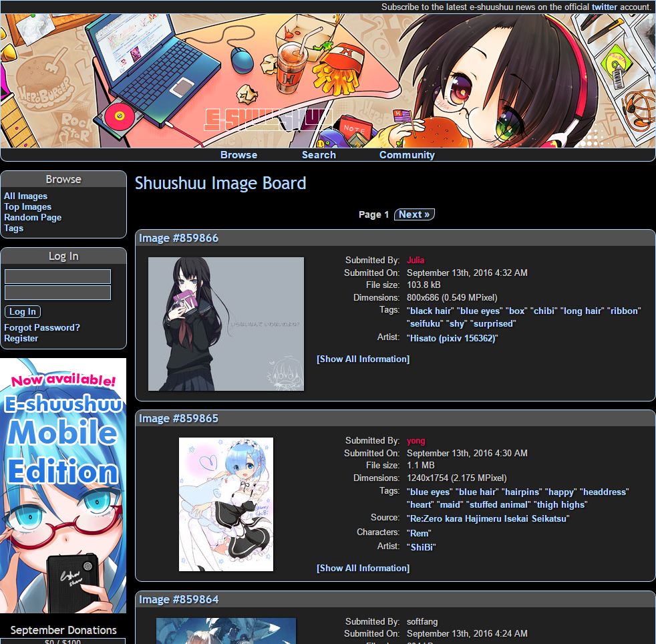Select the "black hair" tag
The width and height of the screenshot is (656, 644).
(x=430, y=311)
